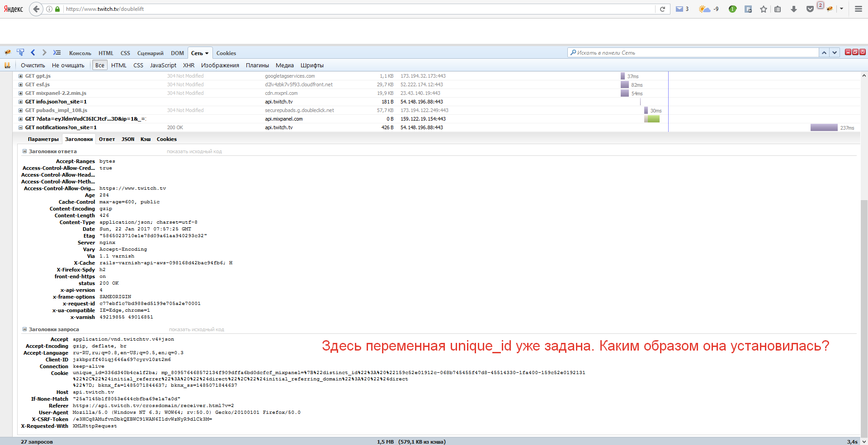This screenshot has width=868, height=445.
Task: Toggle the Медиа filter
Action: tap(285, 66)
